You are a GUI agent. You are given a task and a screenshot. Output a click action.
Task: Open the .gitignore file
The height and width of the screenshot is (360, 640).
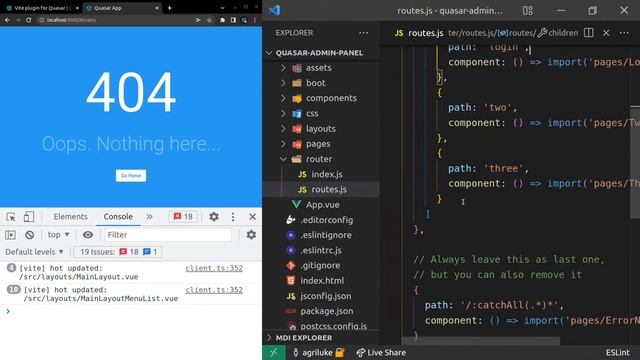pos(321,265)
